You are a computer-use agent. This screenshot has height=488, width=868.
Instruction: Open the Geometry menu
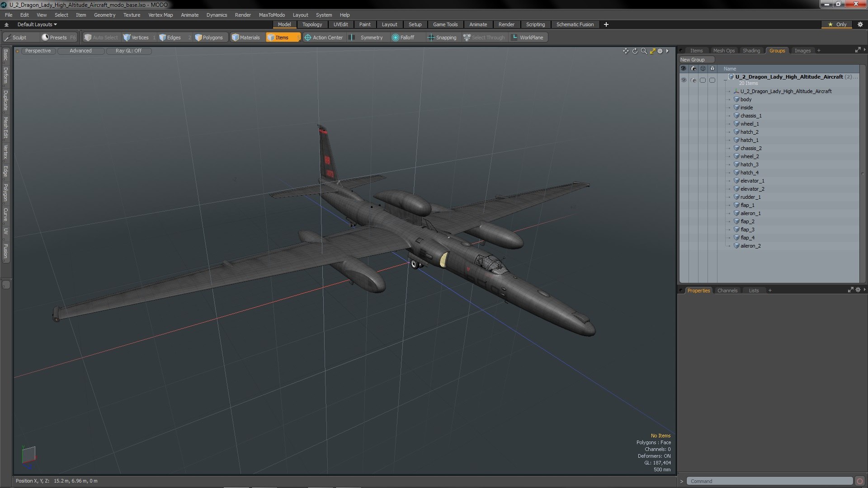pos(104,15)
